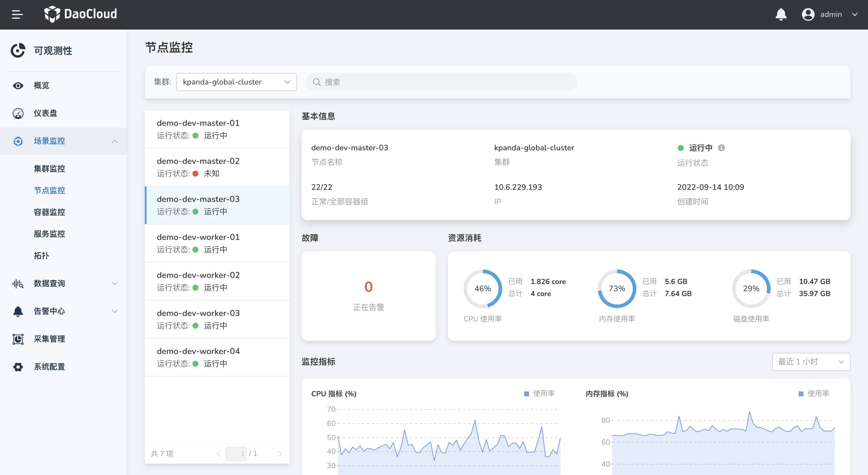
Task: Go to 拓扑 submenu
Action: tap(41, 256)
